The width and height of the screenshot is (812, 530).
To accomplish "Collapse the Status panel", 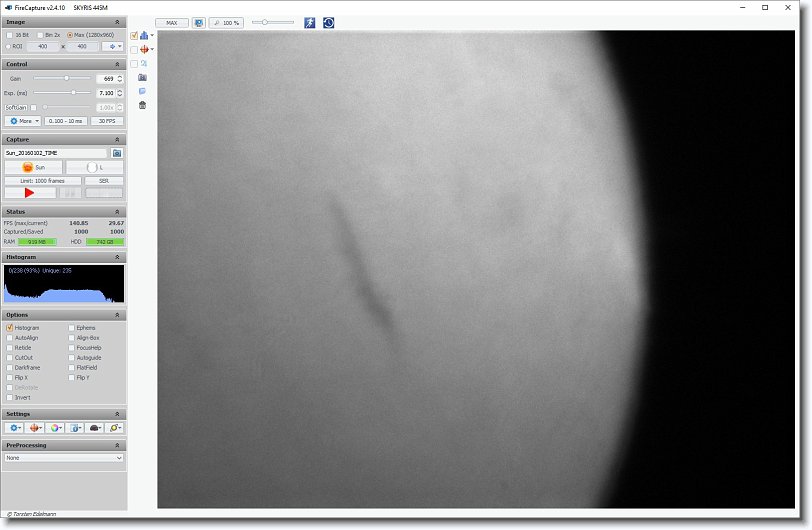I will [x=117, y=212].
